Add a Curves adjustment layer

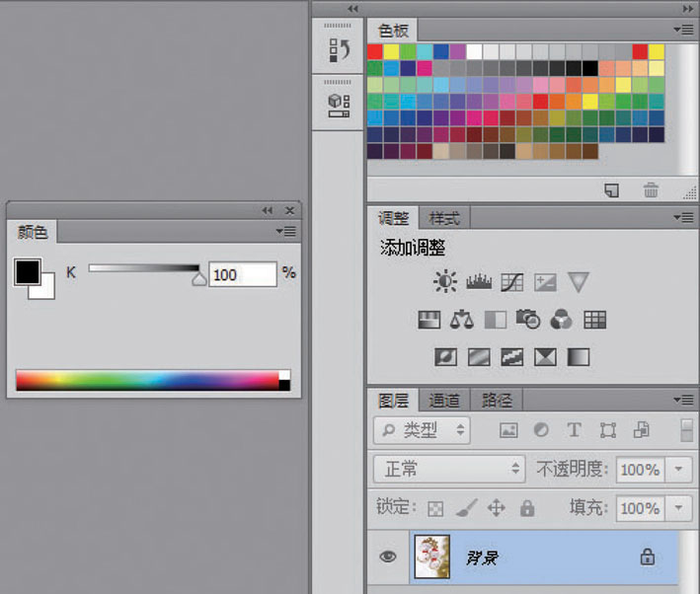coord(511,283)
